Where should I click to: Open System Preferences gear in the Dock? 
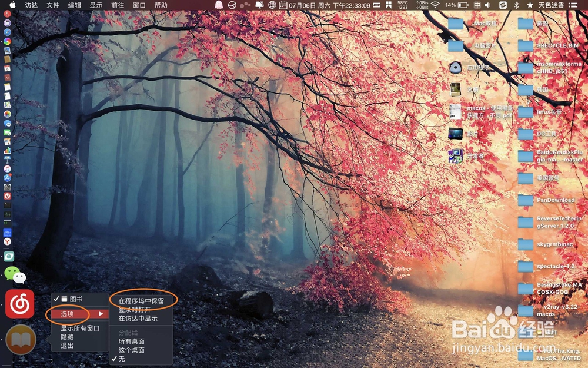pyautogui.click(x=7, y=187)
